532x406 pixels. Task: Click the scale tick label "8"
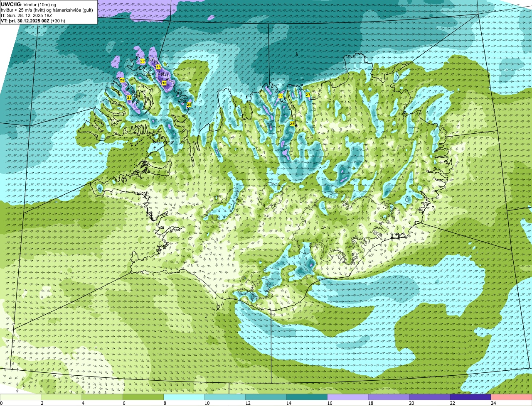[164, 403]
